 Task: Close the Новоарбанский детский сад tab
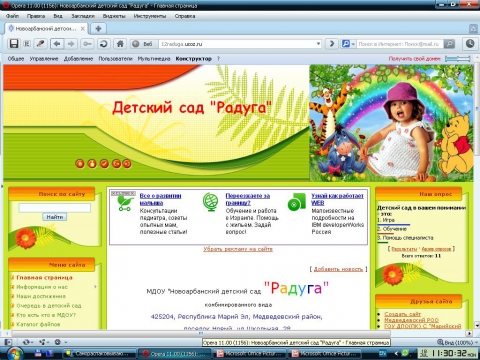click(83, 29)
